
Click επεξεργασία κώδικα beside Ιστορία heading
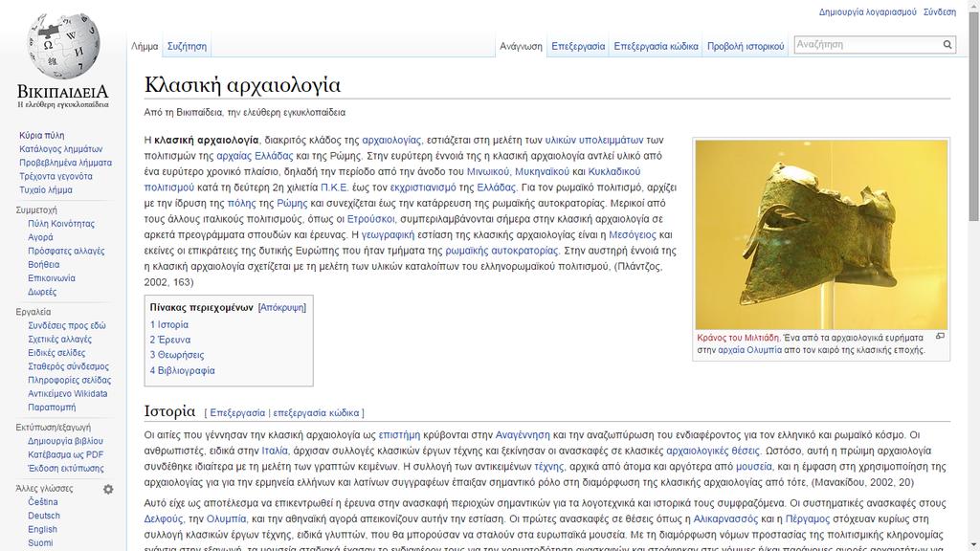316,413
